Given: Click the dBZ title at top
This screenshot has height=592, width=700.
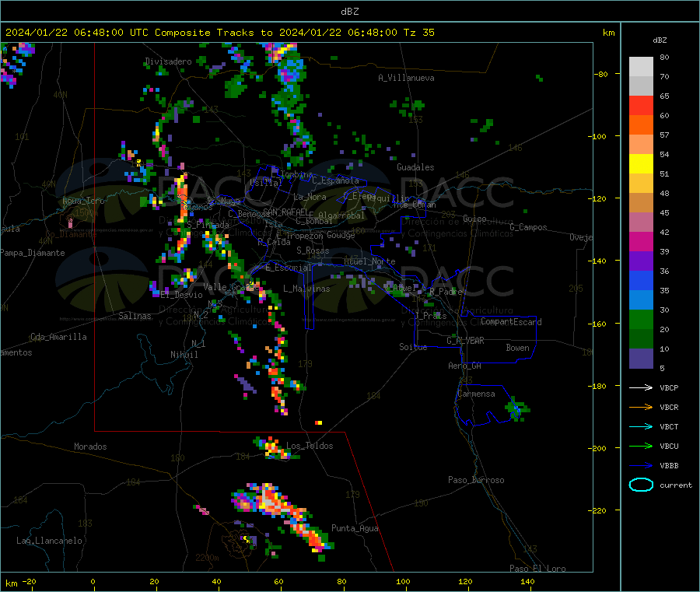Looking at the screenshot, I should 349,12.
